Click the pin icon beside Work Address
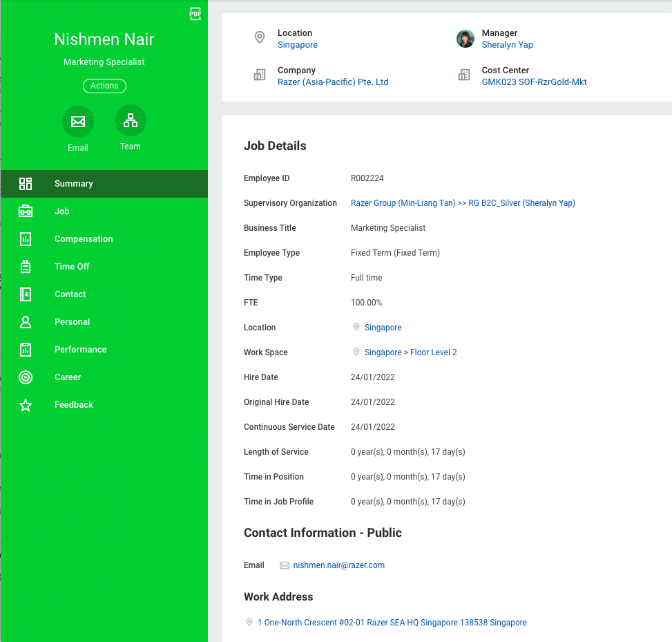The width and height of the screenshot is (672, 642). [x=249, y=622]
